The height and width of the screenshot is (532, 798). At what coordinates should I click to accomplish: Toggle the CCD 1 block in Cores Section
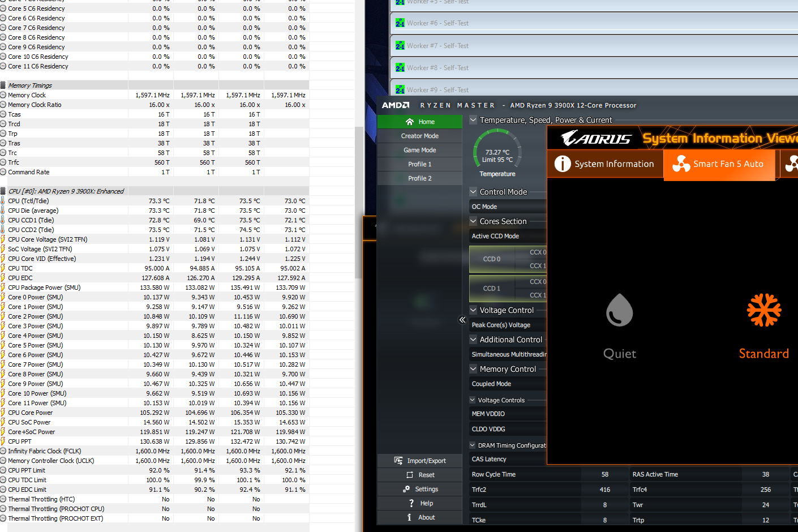(492, 289)
